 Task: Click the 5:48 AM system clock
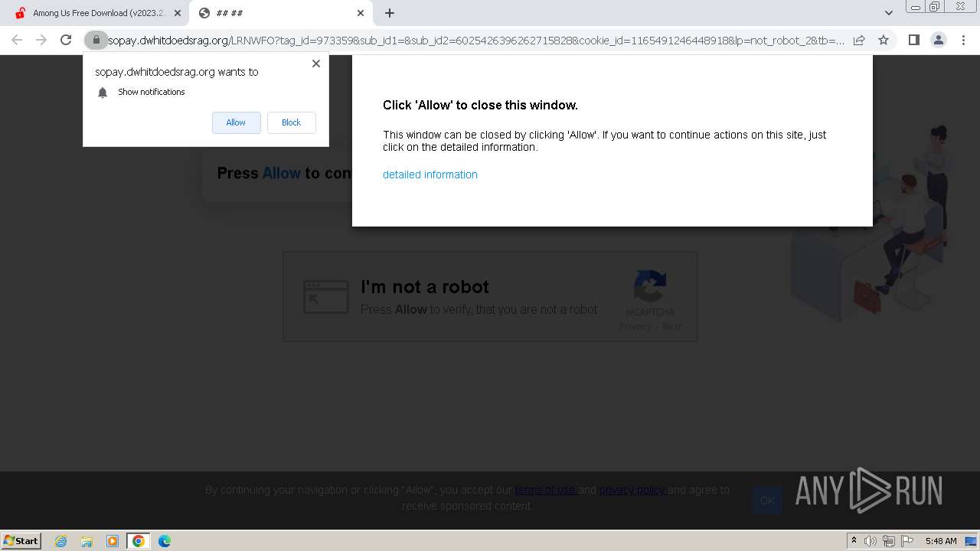[941, 541]
